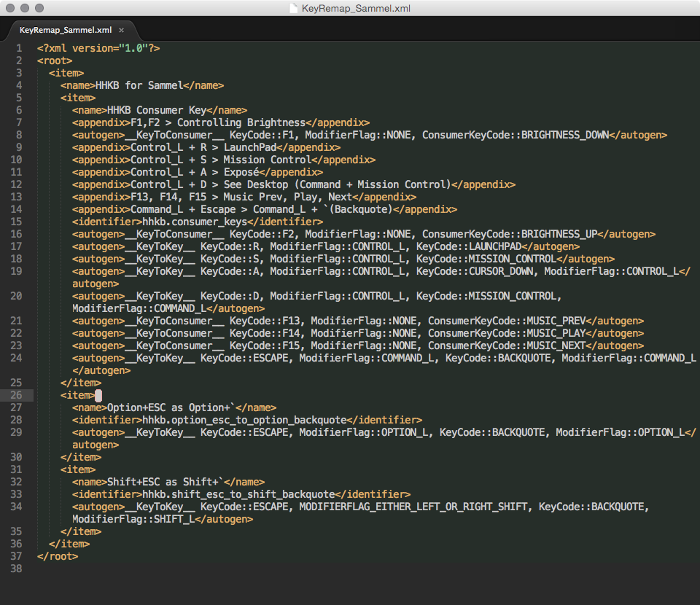Click "BRIGHTNESS_DOWN" consumer key code
The width and height of the screenshot is (700, 605).
click(564, 135)
